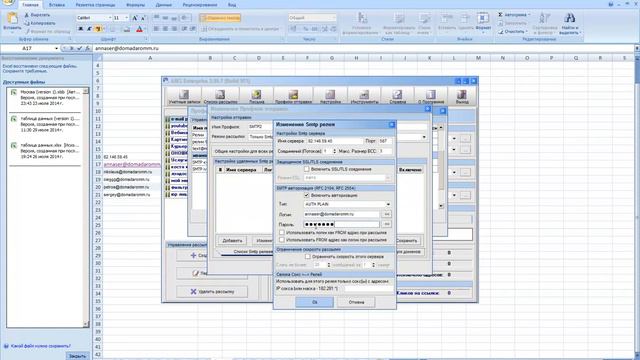Increase font size in Excel ribbon

tap(135, 18)
